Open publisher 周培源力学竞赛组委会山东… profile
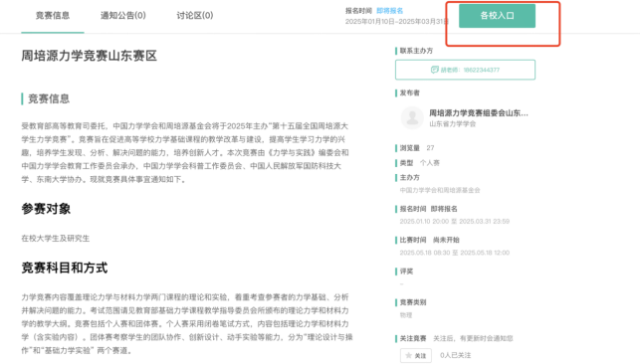Screen dimensions: 640x364 click(479, 113)
